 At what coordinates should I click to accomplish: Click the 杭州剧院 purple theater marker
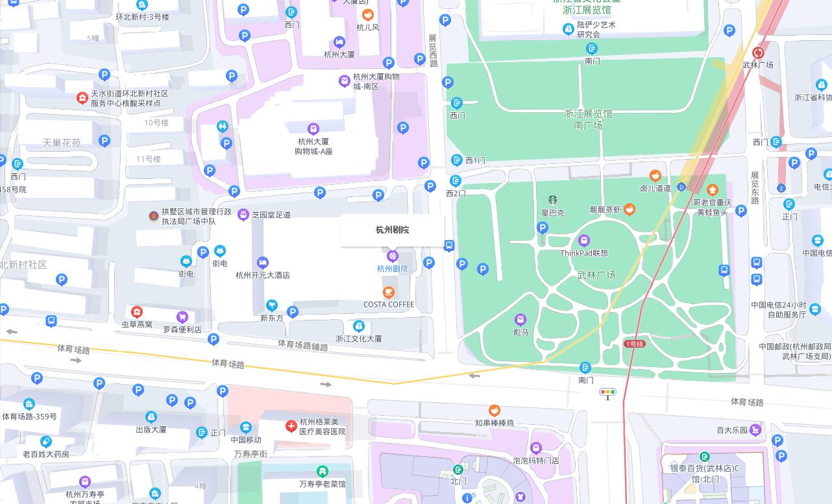pyautogui.click(x=392, y=256)
